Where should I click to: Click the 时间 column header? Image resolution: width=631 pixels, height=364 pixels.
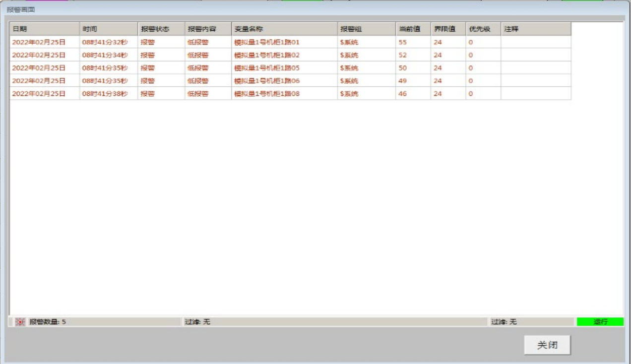click(x=108, y=29)
